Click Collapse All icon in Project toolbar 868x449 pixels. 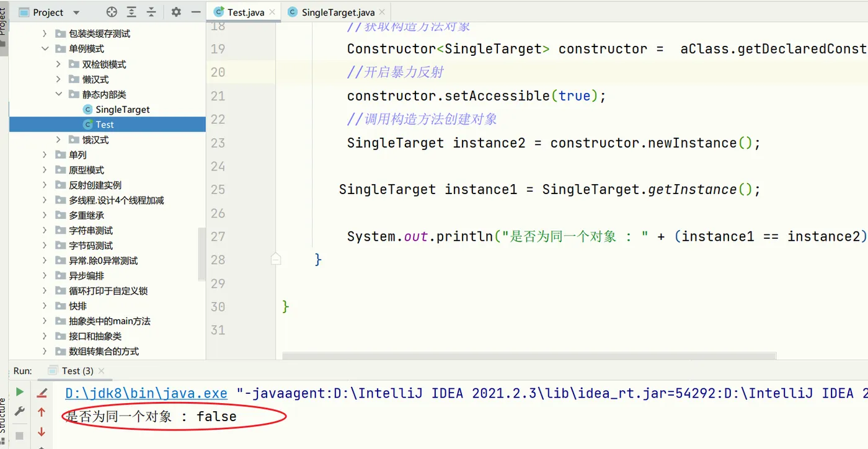[x=151, y=12]
